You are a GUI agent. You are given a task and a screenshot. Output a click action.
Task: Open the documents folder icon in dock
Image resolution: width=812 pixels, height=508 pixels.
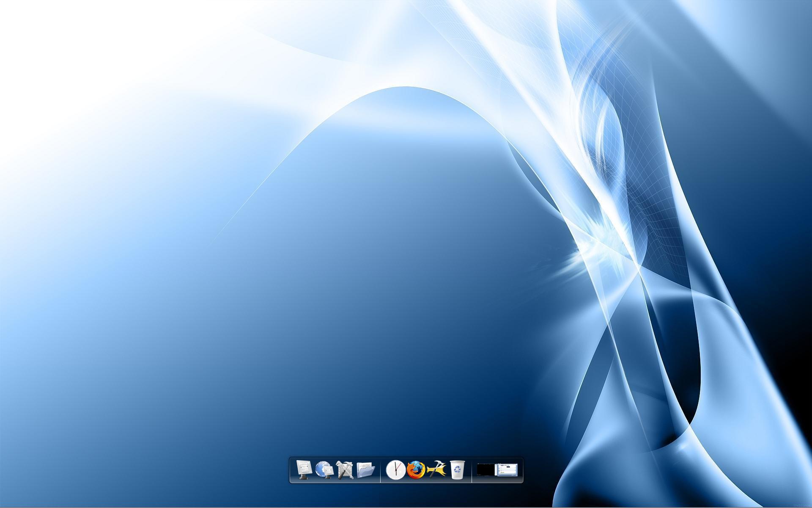(x=365, y=470)
